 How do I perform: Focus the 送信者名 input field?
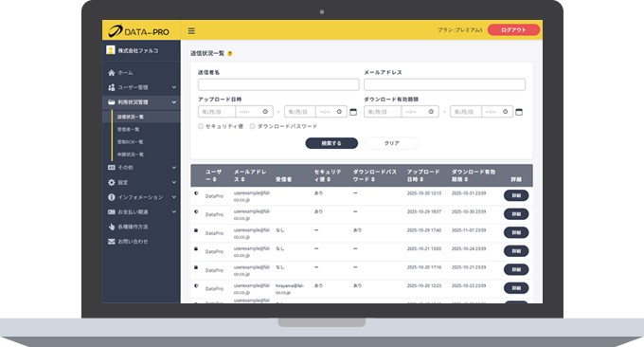click(278, 84)
